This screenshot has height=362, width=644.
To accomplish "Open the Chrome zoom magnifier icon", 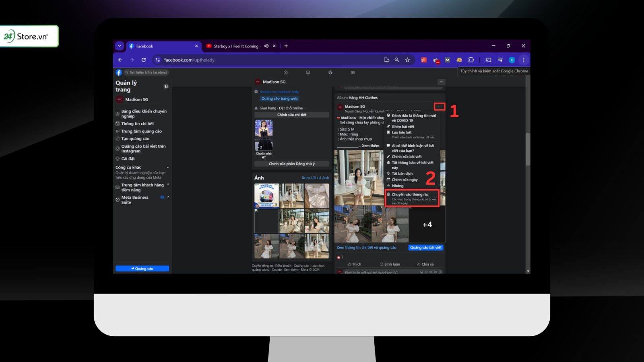I will click(397, 60).
